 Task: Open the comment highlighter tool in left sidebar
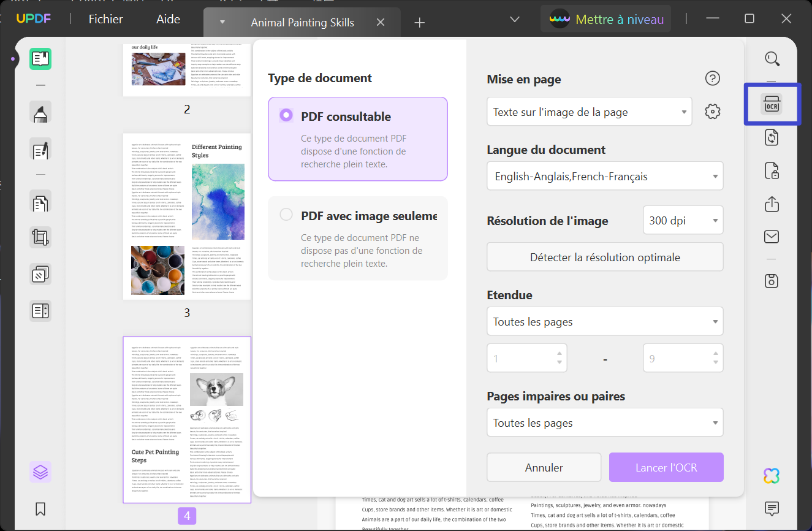(x=40, y=113)
